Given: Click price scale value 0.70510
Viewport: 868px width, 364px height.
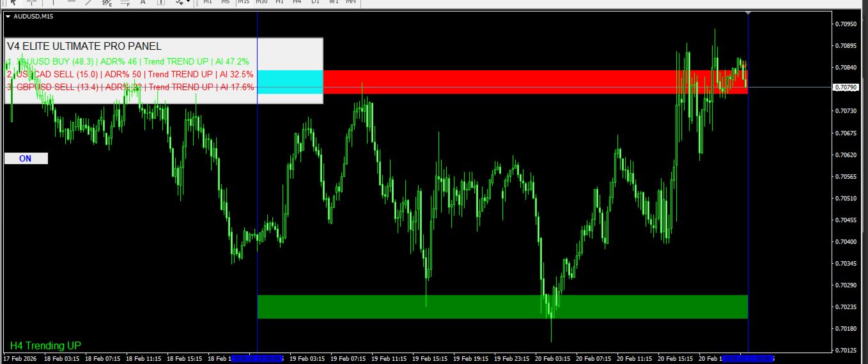Looking at the screenshot, I should click(x=846, y=198).
